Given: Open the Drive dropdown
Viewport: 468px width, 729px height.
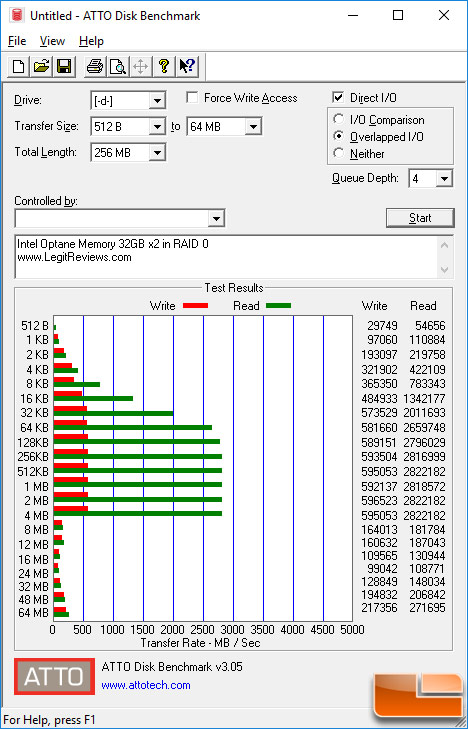Looking at the screenshot, I should (157, 100).
